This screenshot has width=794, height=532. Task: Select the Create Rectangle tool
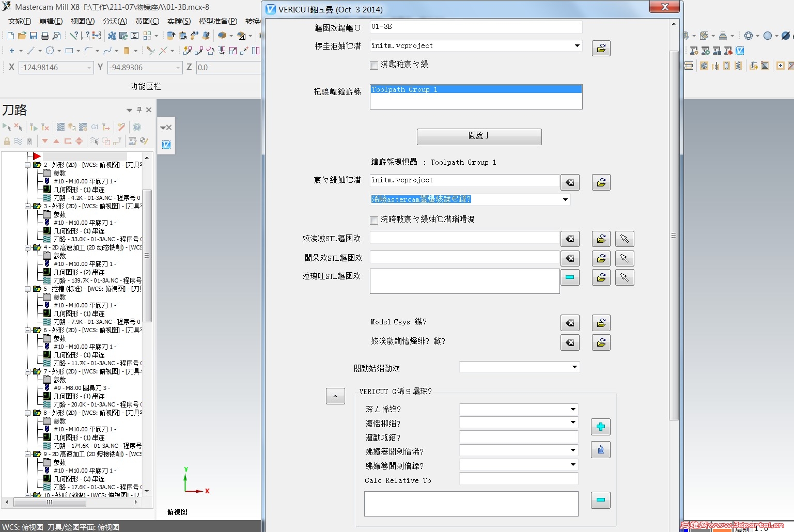pos(69,51)
